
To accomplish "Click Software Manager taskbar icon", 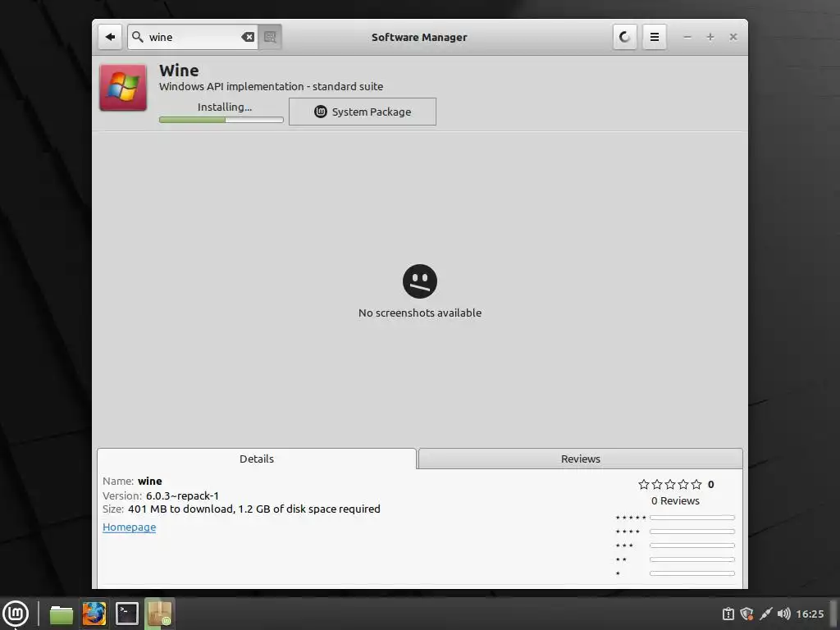I will point(160,614).
